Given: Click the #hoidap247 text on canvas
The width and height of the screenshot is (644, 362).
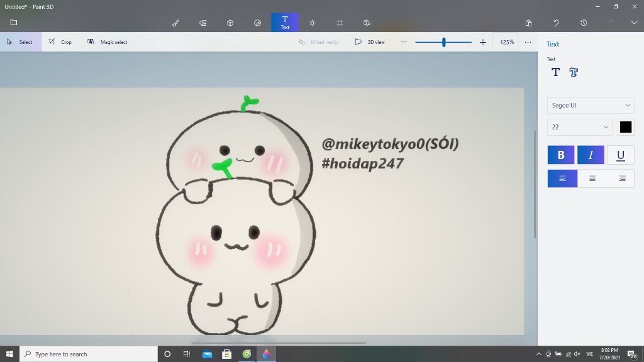Looking at the screenshot, I should [x=362, y=163].
